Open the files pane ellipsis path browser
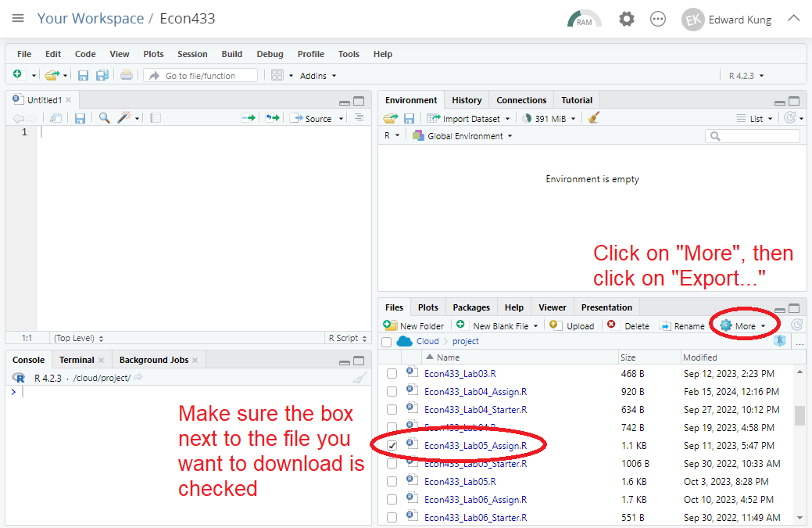The image size is (812, 528). coord(799,342)
